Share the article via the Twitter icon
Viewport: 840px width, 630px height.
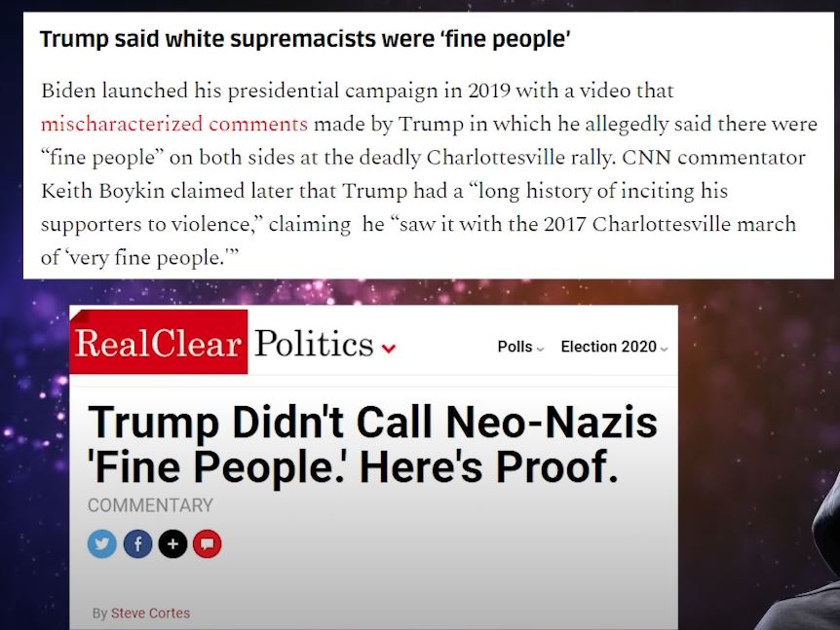[x=101, y=543]
